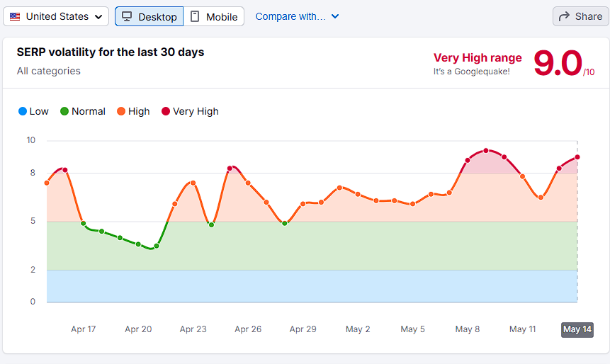Image resolution: width=610 pixels, height=364 pixels.
Task: Open the Compare with… menu
Action: coord(297,16)
